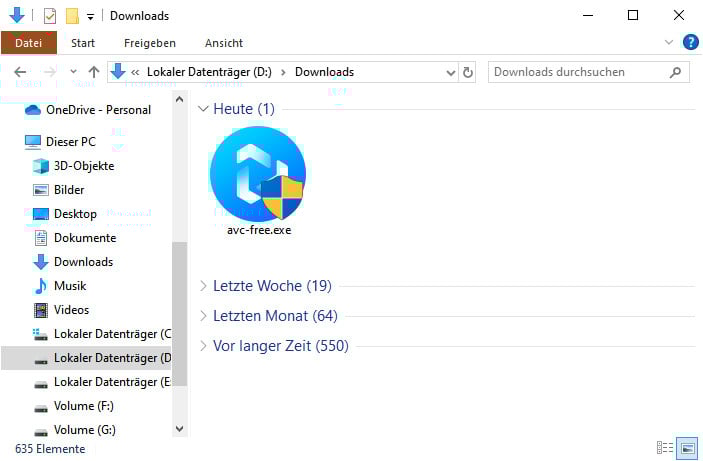Open Volume (F:) in sidebar
This screenshot has width=703, height=461.
coord(83,406)
